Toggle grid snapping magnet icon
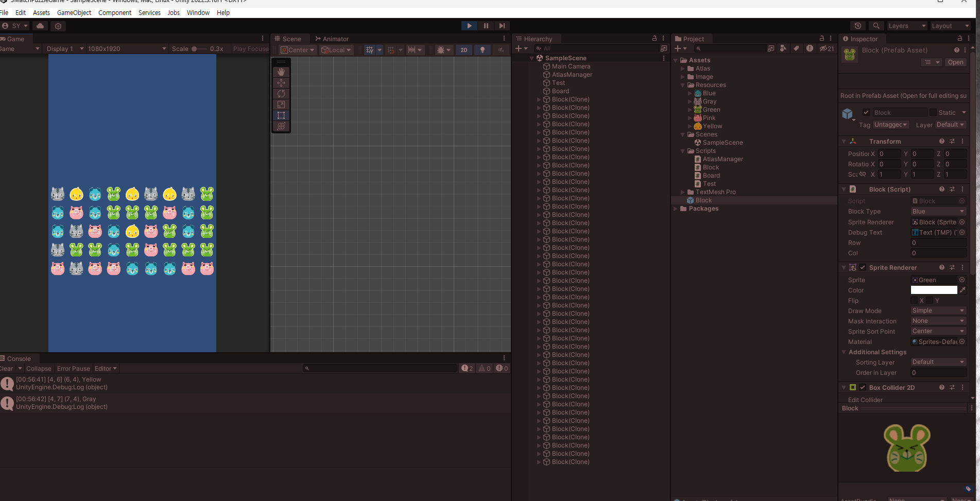The height and width of the screenshot is (501, 980). pyautogui.click(x=391, y=50)
